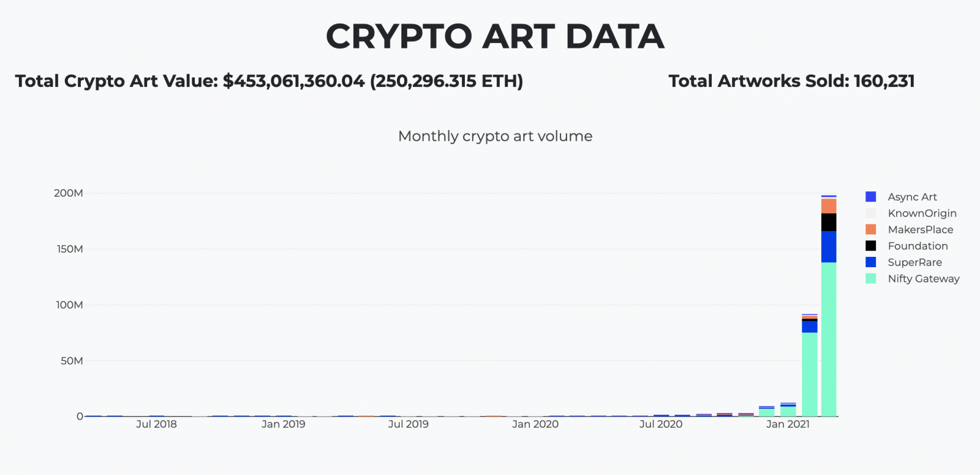Click the Monthly crypto art volume chart title
Screen dimensions: 980x475
click(495, 136)
